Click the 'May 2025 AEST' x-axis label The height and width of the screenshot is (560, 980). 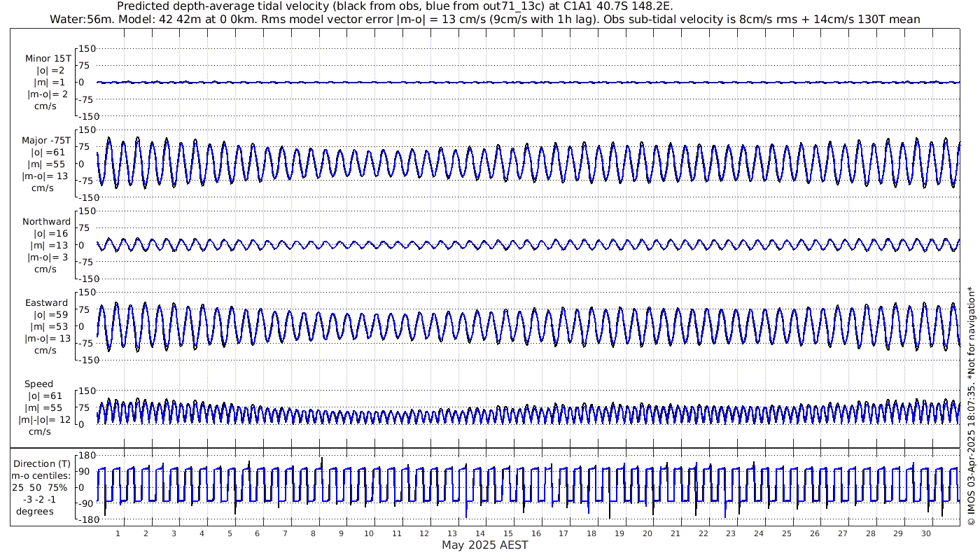click(484, 545)
